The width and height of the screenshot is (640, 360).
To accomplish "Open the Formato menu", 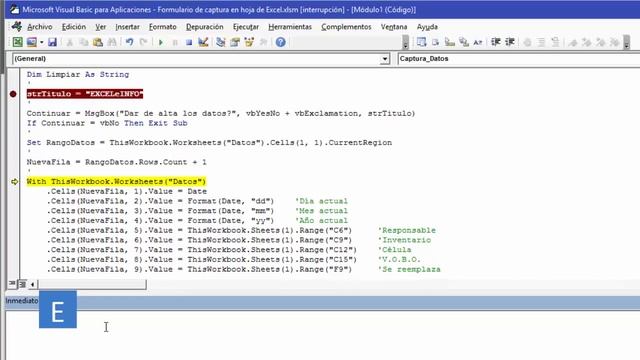I will [162, 27].
